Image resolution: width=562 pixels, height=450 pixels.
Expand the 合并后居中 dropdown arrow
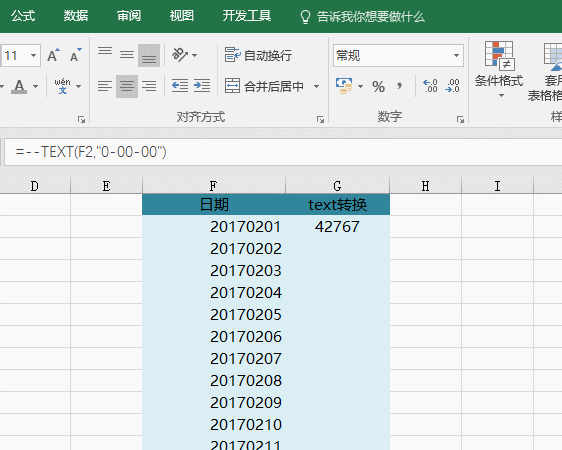tap(316, 86)
